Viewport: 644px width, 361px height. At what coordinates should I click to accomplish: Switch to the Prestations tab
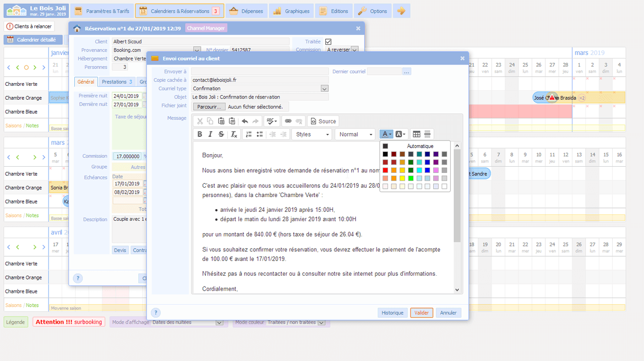117,82
